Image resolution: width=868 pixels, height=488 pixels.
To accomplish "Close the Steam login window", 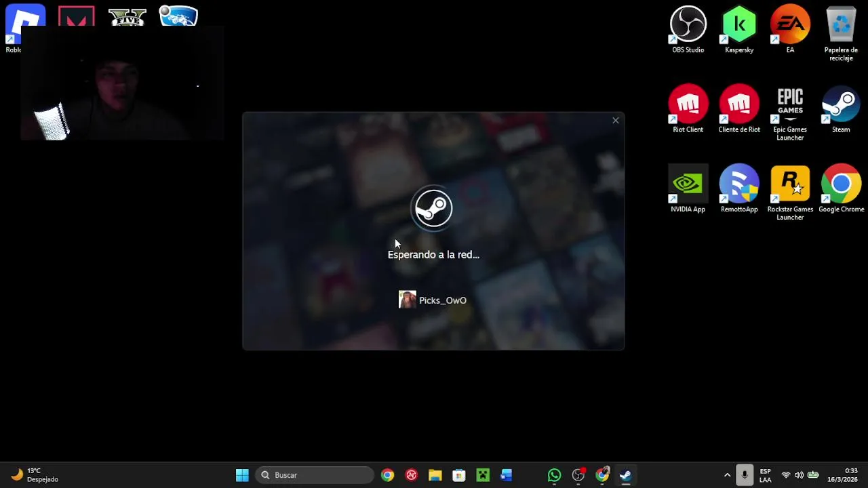I will click(615, 121).
